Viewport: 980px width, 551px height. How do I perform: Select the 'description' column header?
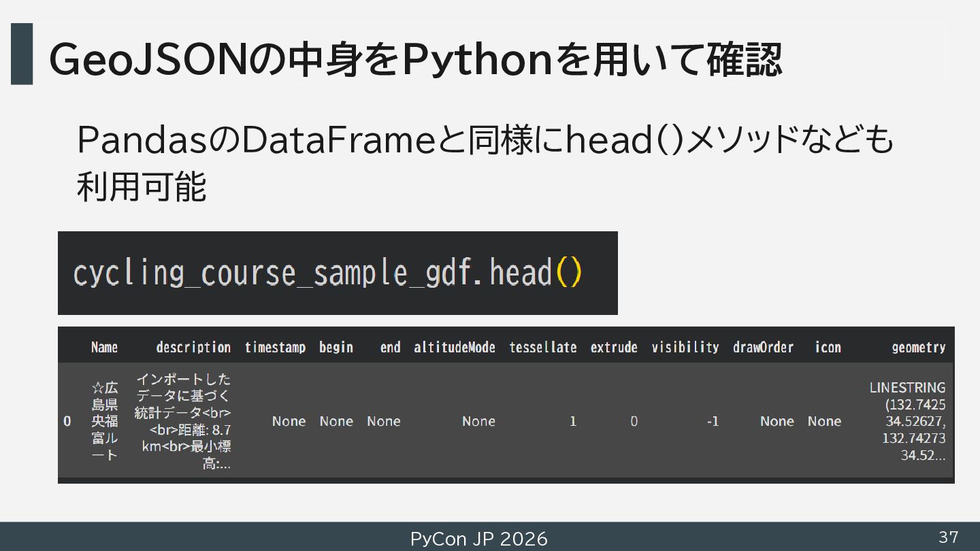(x=193, y=347)
